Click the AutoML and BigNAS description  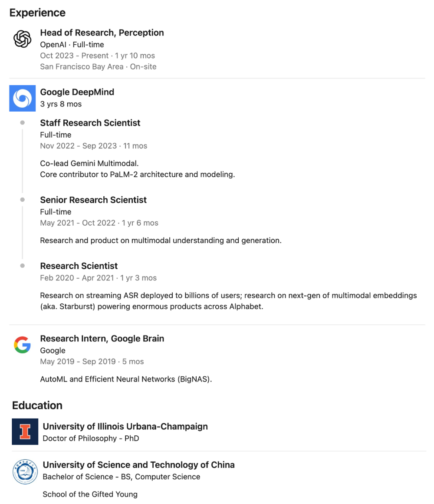pos(126,379)
